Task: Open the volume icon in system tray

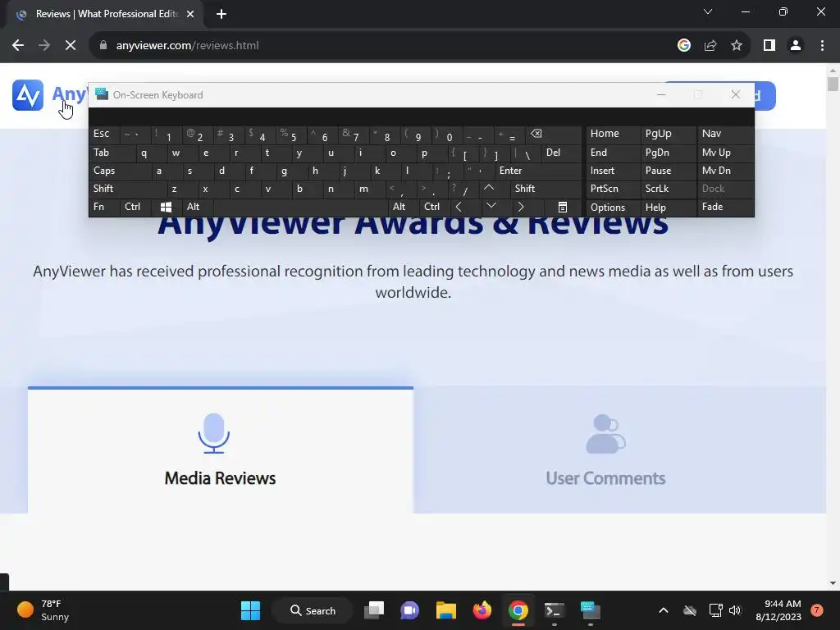Action: tap(735, 610)
